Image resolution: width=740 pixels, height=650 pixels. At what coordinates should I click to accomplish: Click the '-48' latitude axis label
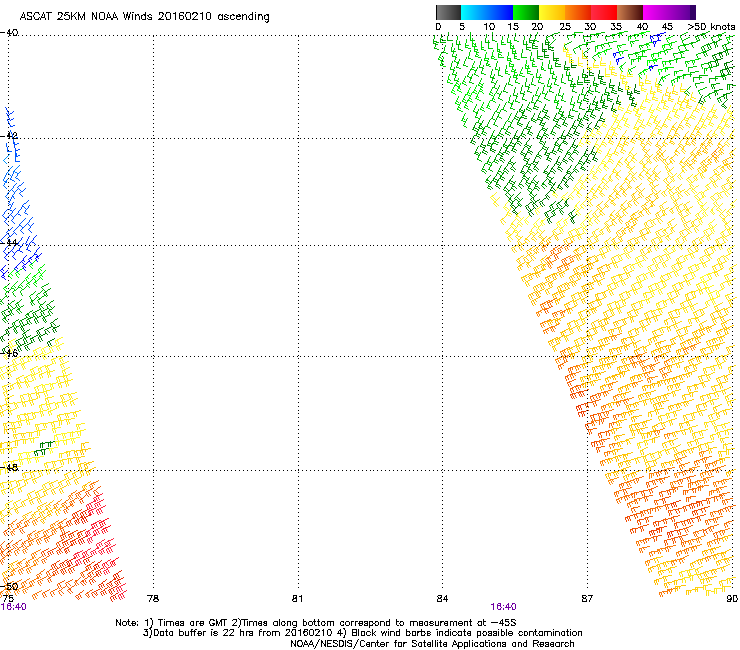9,467
